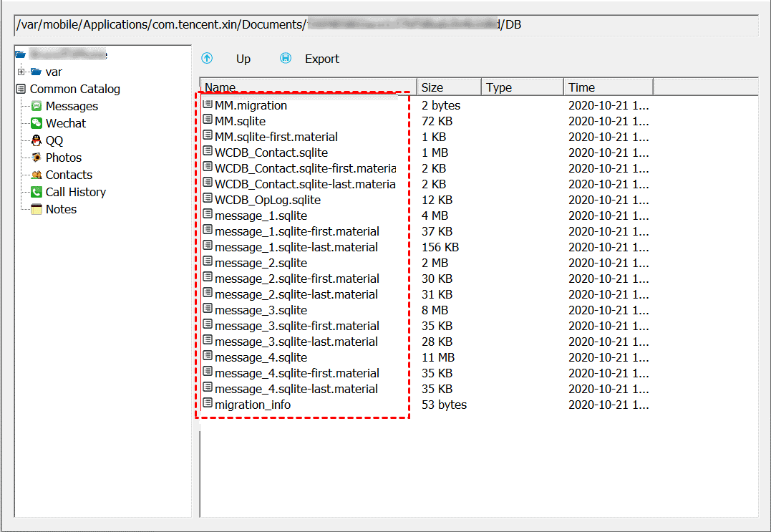Click the file path address field

[x=385, y=25]
